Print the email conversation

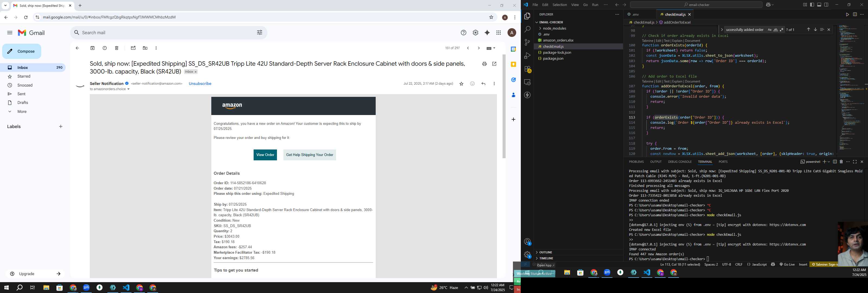[484, 64]
